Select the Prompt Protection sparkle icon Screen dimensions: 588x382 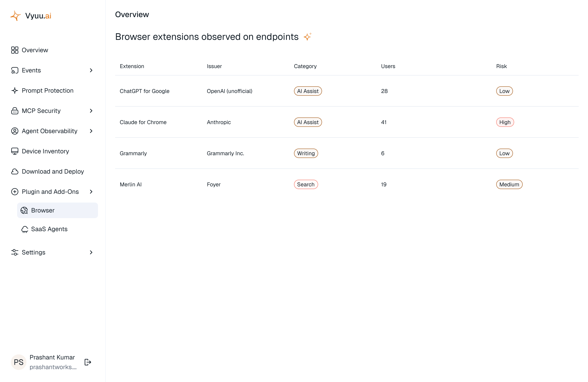click(x=15, y=90)
